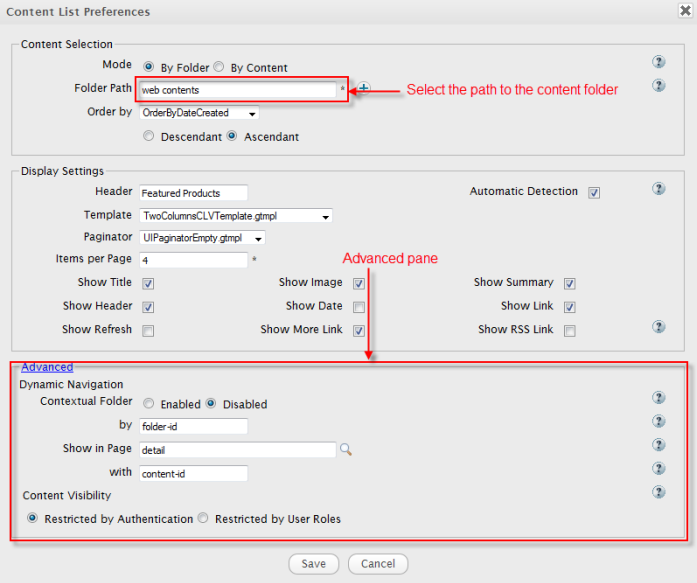Click help icon next to Automatic Detection

pyautogui.click(x=658, y=188)
